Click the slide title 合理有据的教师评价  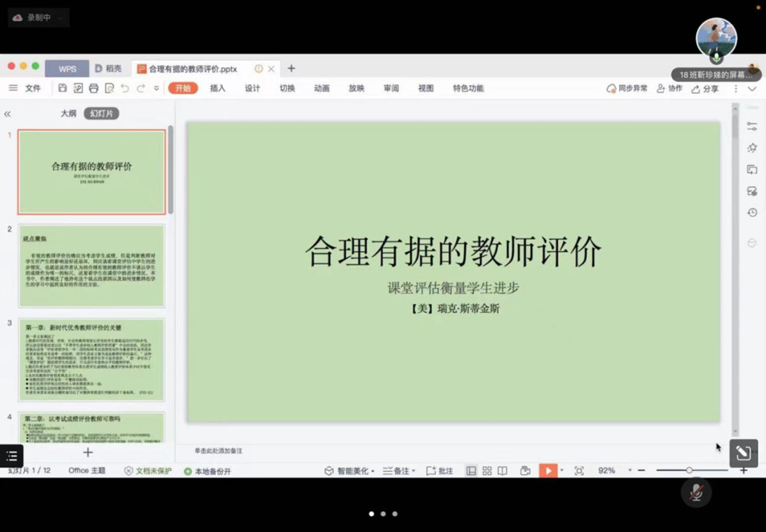pos(453,251)
